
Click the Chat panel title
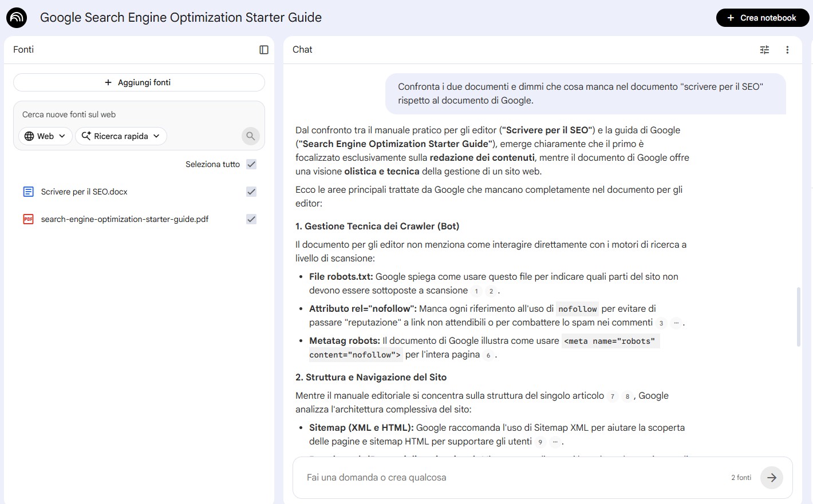click(x=302, y=50)
